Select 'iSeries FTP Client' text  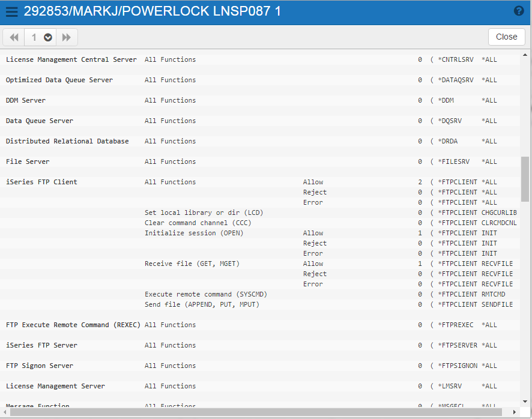point(41,182)
